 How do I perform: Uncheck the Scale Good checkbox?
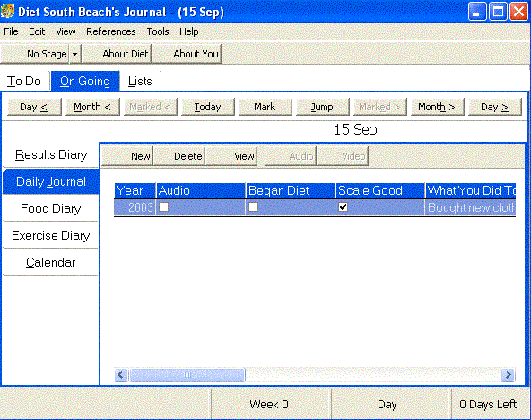point(343,207)
